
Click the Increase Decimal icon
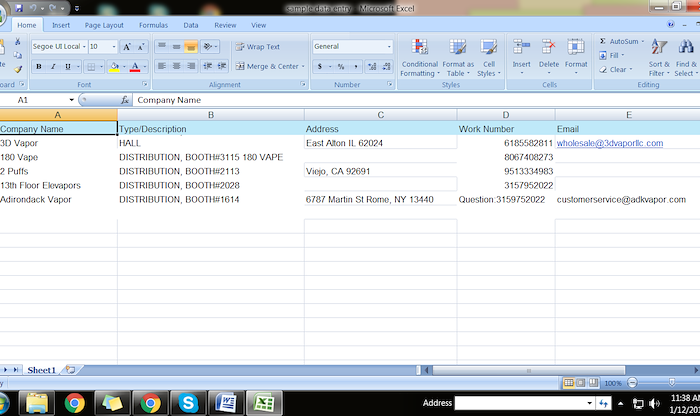pos(372,67)
